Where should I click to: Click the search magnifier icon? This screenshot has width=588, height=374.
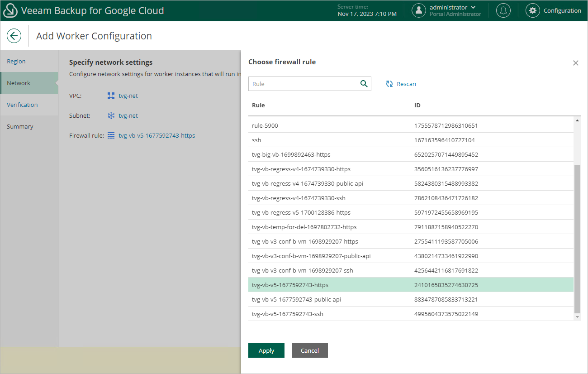pyautogui.click(x=364, y=83)
